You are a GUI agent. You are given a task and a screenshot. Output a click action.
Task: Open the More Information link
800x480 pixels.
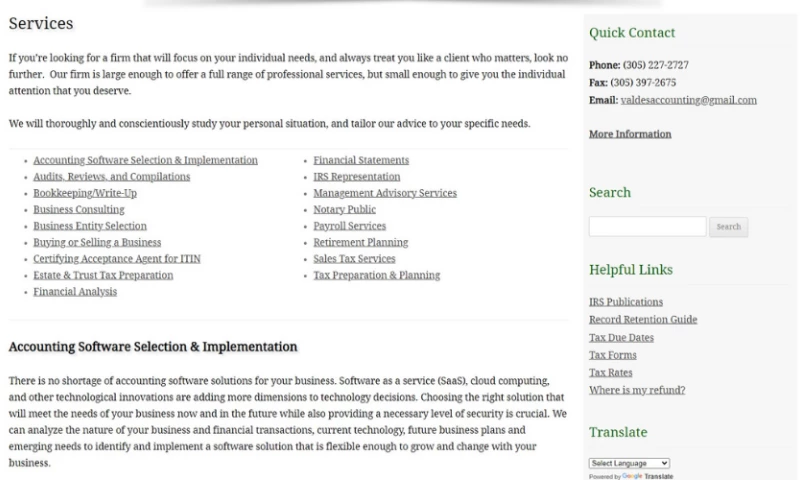tap(630, 134)
